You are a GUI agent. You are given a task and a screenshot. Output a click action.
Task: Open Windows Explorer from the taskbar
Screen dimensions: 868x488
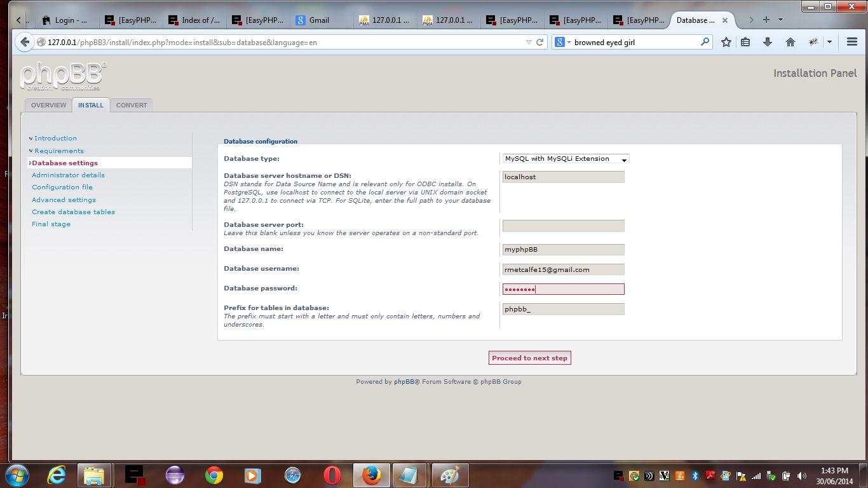tap(94, 475)
